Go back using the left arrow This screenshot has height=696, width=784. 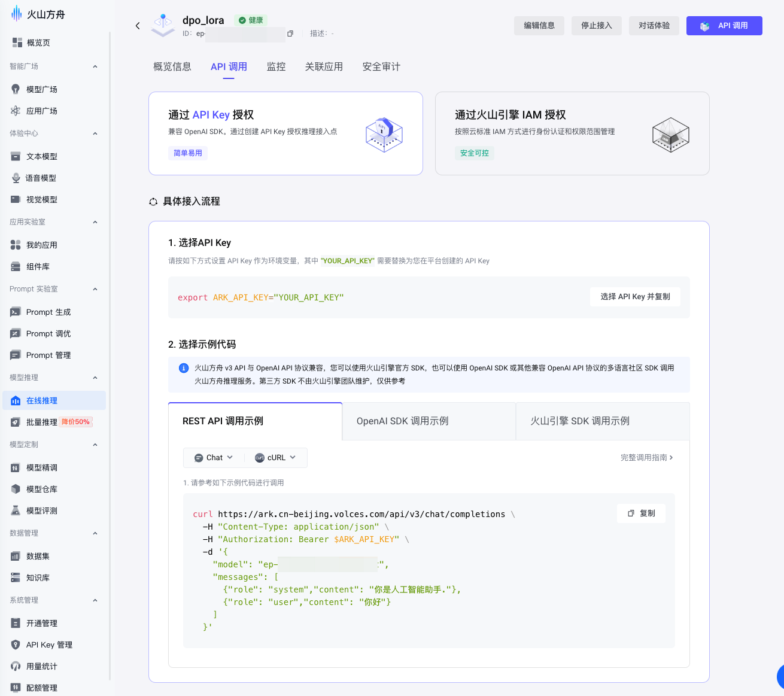[138, 26]
